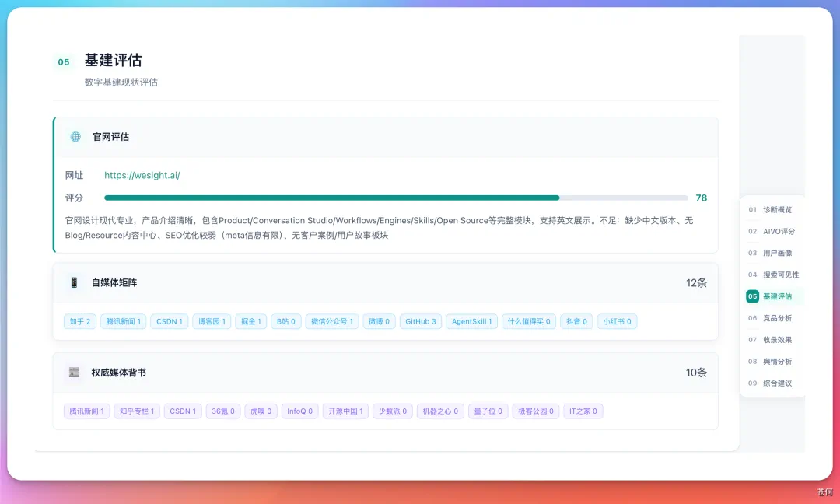Open the https://wesight.ai/ website link
Screen dimensions: 840x504
click(x=142, y=175)
